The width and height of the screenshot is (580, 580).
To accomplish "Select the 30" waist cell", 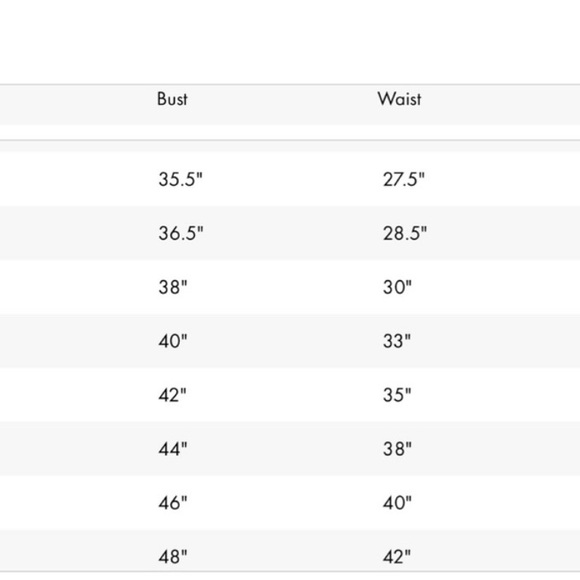I will (397, 287).
